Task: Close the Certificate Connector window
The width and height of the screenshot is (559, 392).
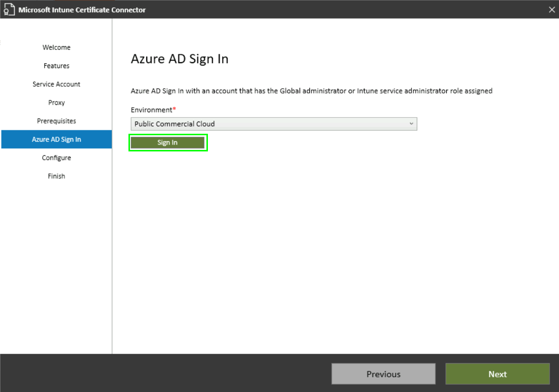Action: point(551,10)
